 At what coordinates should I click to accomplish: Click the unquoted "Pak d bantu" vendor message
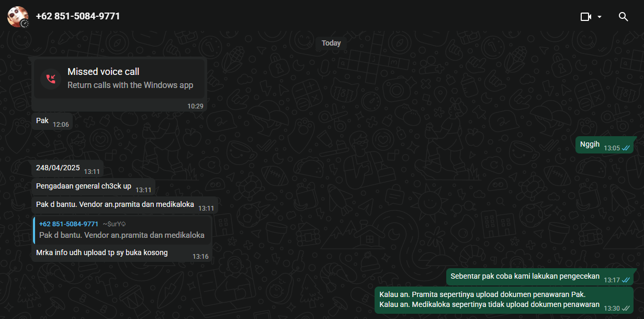(115, 204)
